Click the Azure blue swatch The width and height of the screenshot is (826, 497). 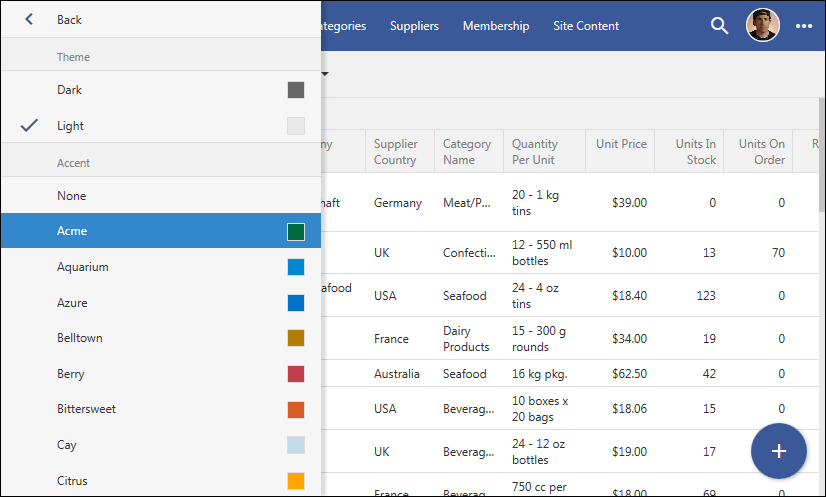pos(296,303)
